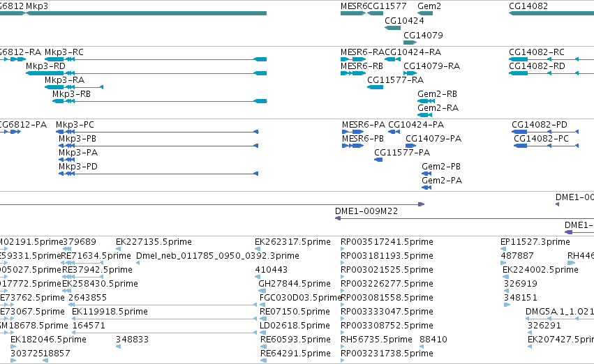
Task: Click the CG14079-PA protein label
Action: pos(433,139)
